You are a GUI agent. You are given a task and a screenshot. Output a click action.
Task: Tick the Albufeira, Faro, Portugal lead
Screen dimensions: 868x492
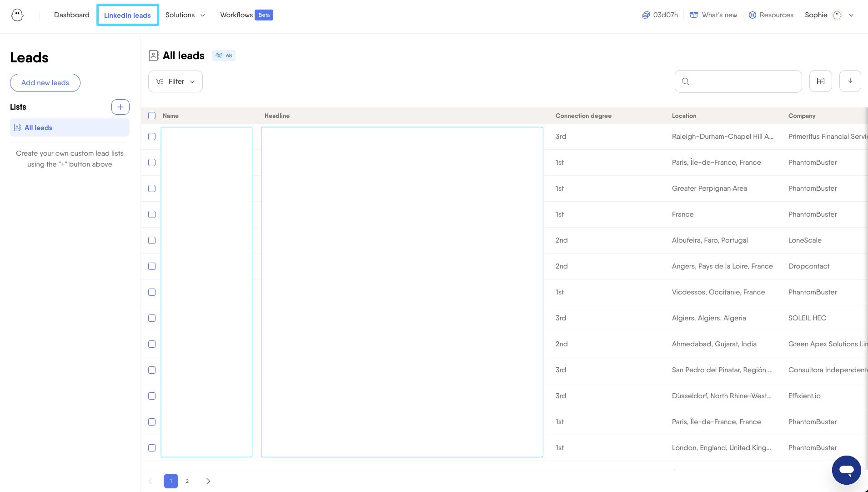(152, 240)
